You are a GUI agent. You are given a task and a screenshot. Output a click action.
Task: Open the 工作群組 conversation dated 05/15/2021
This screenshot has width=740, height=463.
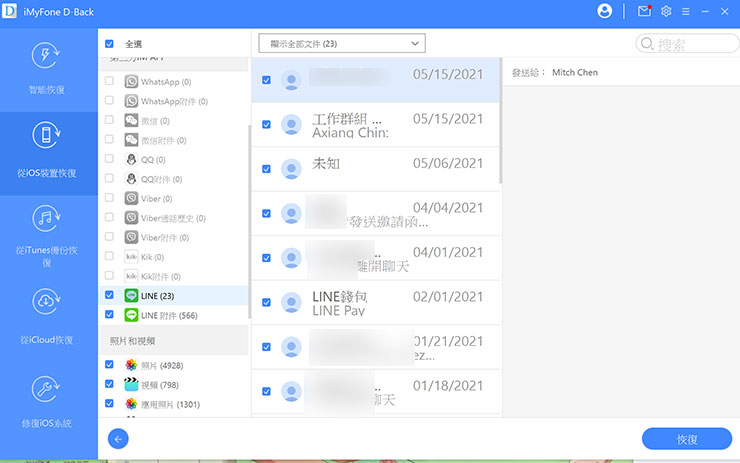[376, 125]
